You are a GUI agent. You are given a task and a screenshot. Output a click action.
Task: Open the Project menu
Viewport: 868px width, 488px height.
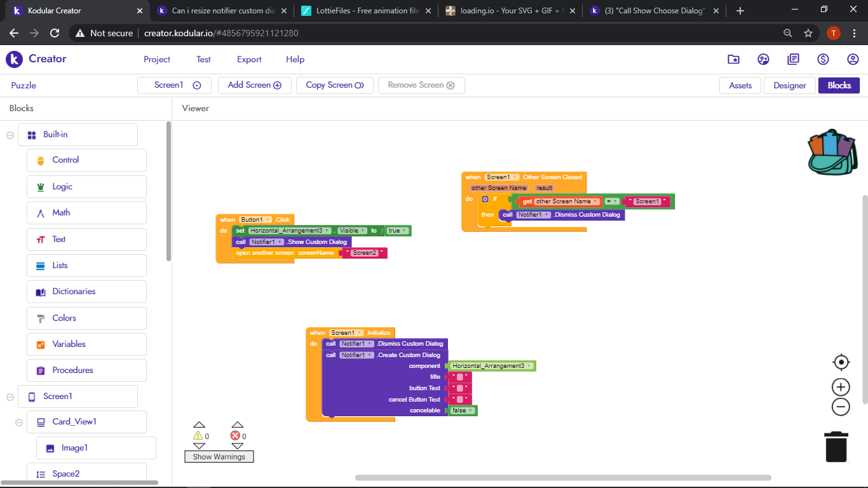click(156, 59)
